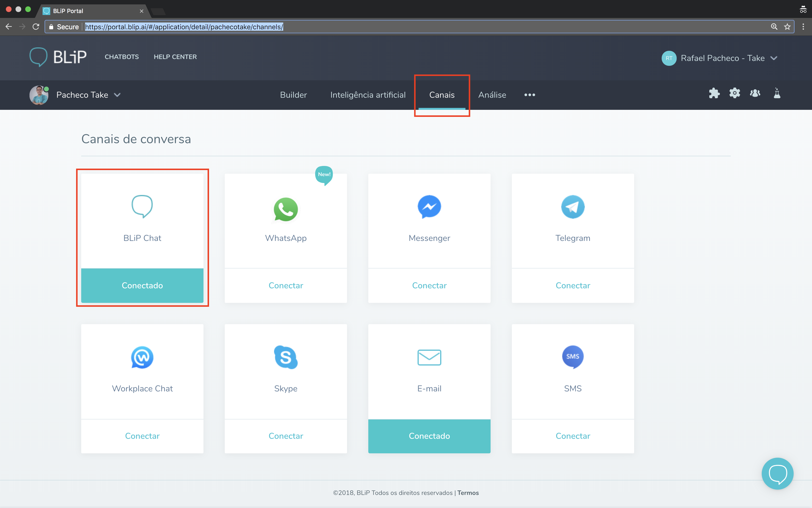
Task: Click the browser zoom magnifier icon
Action: (774, 27)
